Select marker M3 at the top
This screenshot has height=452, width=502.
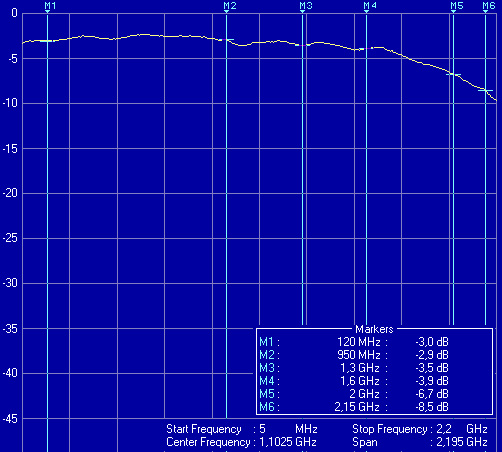(x=306, y=6)
